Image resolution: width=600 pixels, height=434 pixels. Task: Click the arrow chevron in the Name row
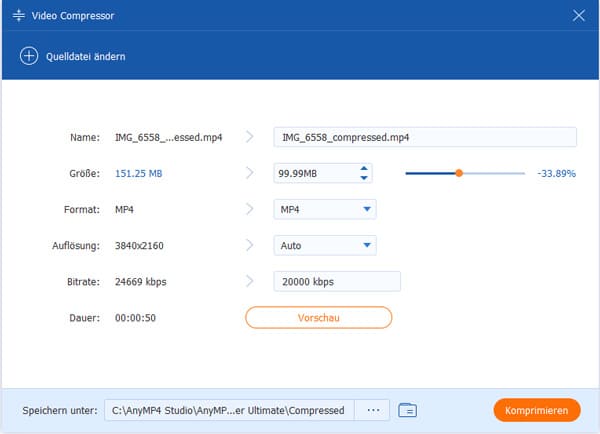(249, 137)
